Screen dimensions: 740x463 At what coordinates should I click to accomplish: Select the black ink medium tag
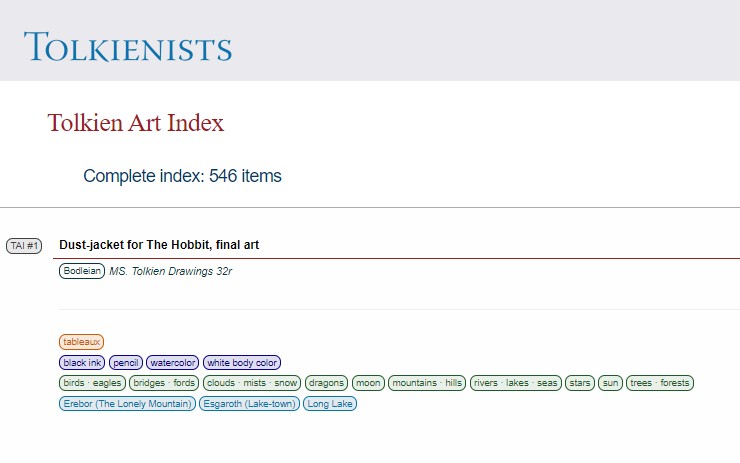tap(82, 363)
